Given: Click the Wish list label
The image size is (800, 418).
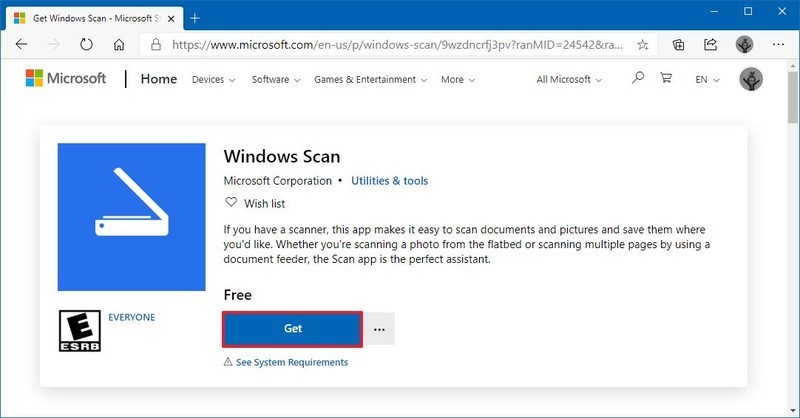Looking at the screenshot, I should click(x=264, y=203).
